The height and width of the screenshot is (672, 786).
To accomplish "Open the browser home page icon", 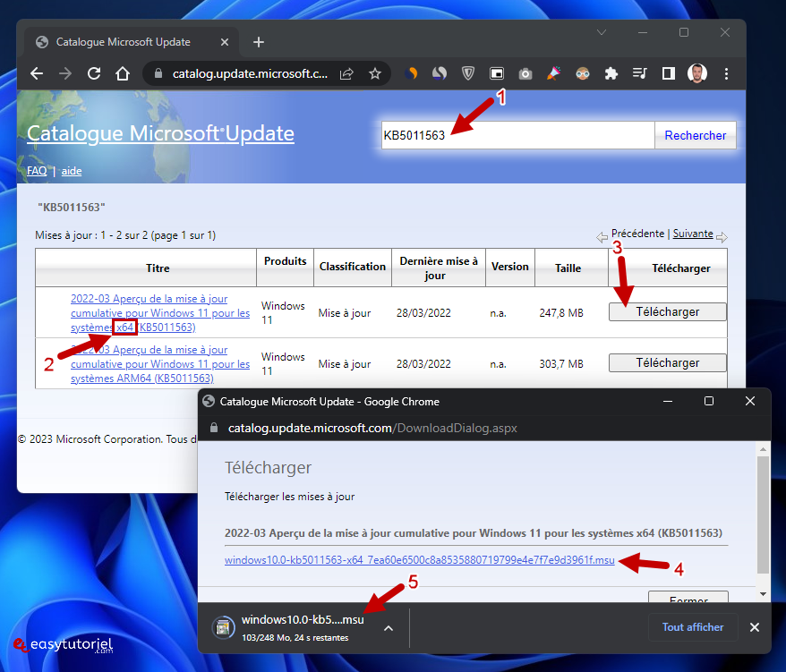I will [123, 73].
